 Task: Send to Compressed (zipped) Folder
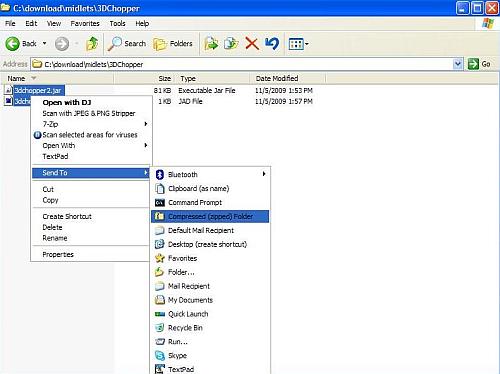pyautogui.click(x=210, y=216)
